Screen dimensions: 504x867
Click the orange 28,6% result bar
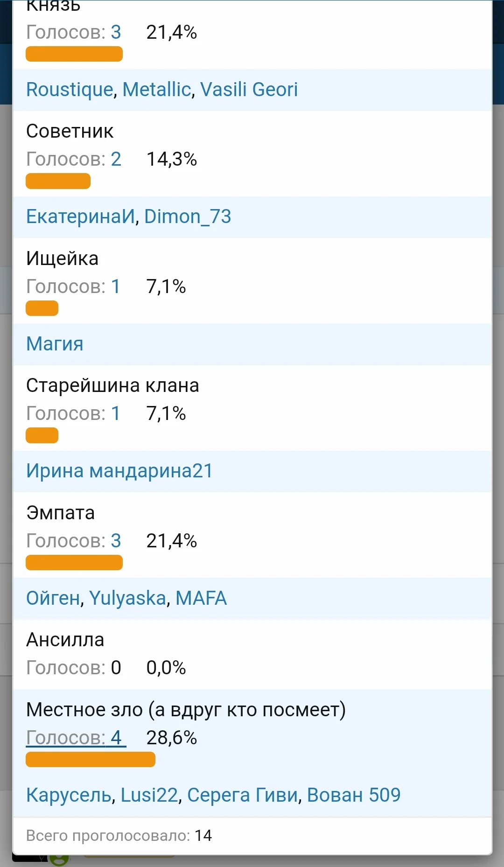pos(90,759)
